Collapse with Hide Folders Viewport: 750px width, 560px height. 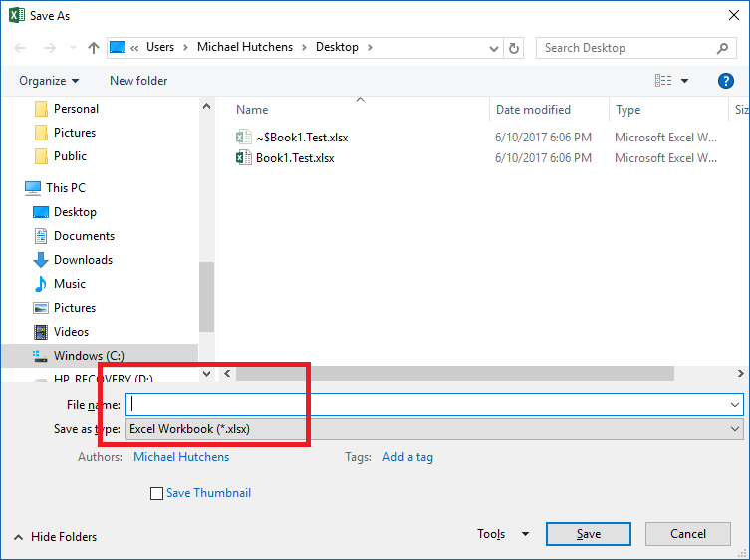55,537
